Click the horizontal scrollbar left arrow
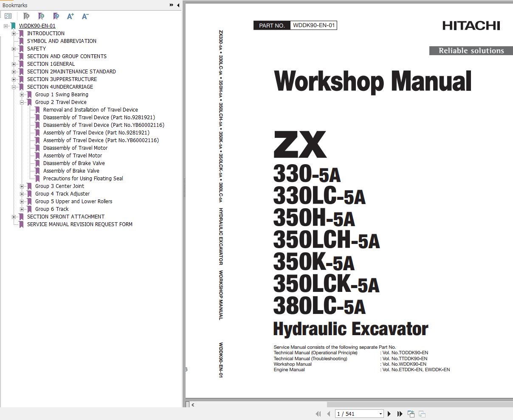The width and height of the screenshot is (513, 420). 193,405
